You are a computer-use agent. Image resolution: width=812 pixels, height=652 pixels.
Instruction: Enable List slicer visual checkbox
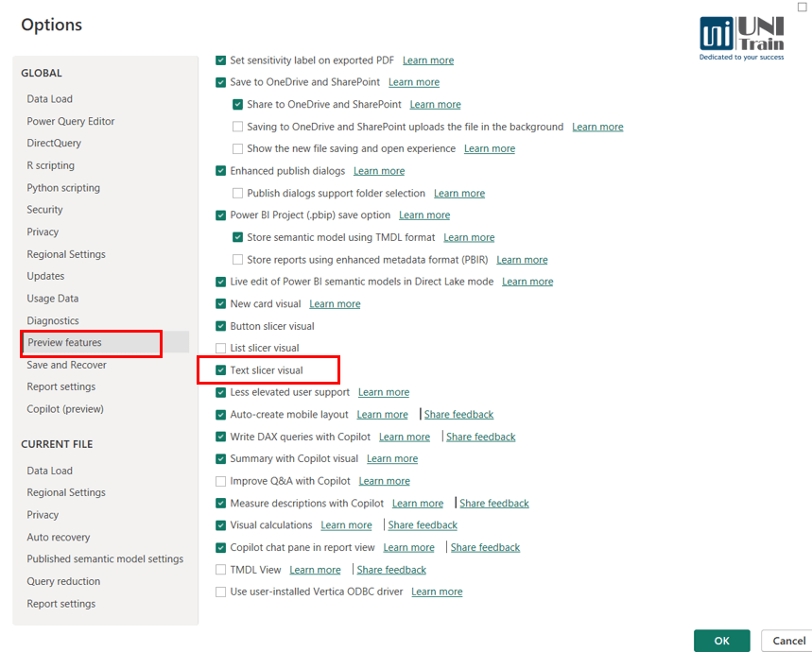pos(220,349)
